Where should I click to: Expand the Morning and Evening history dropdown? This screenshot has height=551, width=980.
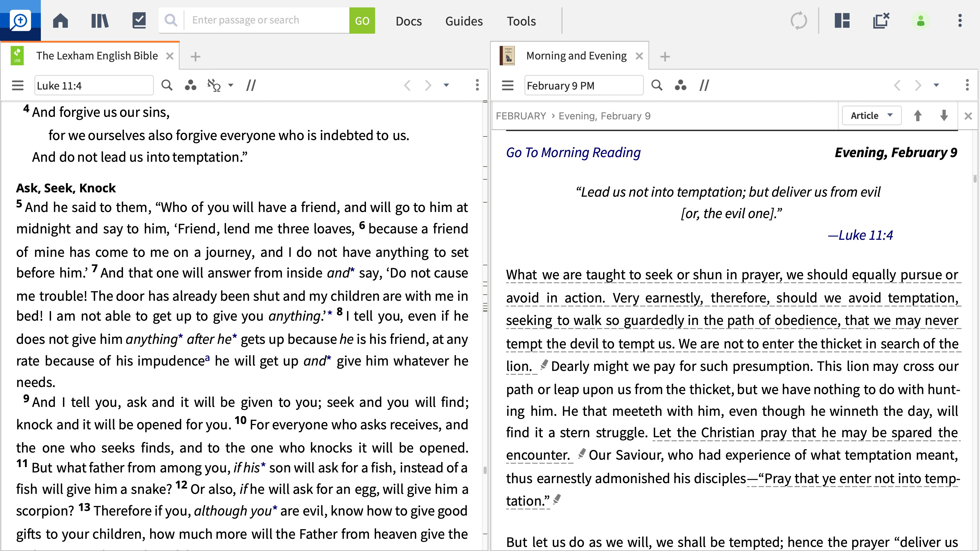click(936, 85)
